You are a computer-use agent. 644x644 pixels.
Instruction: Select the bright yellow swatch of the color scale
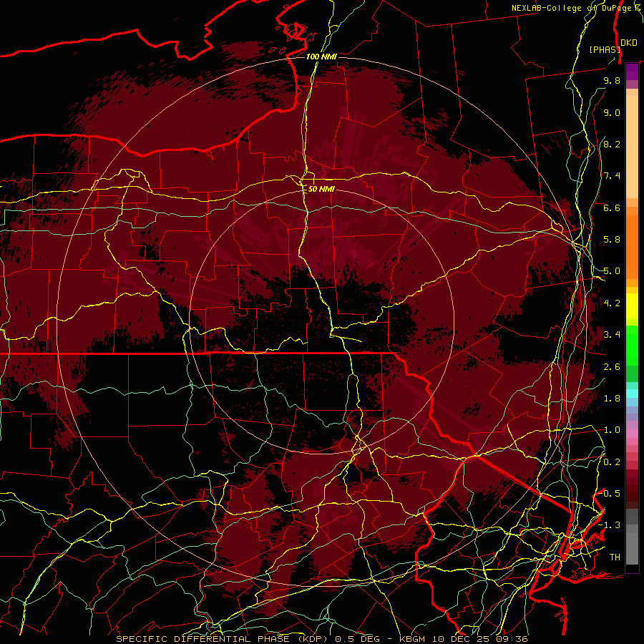(632, 306)
